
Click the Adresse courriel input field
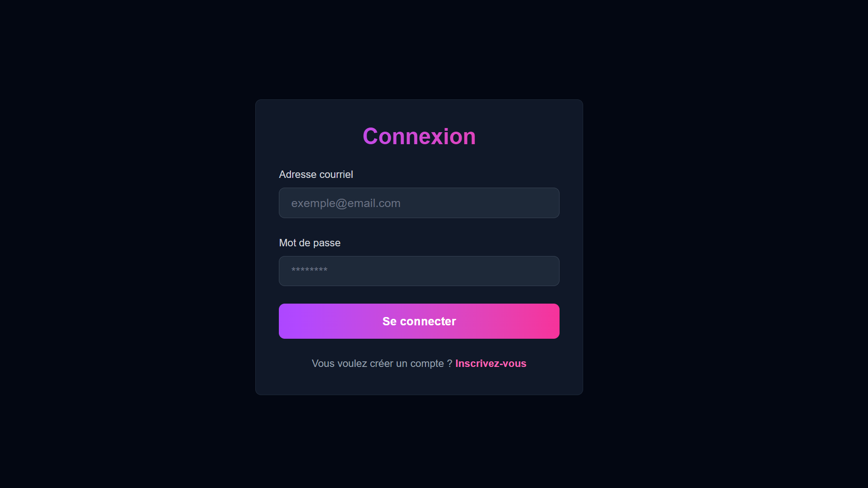click(419, 203)
